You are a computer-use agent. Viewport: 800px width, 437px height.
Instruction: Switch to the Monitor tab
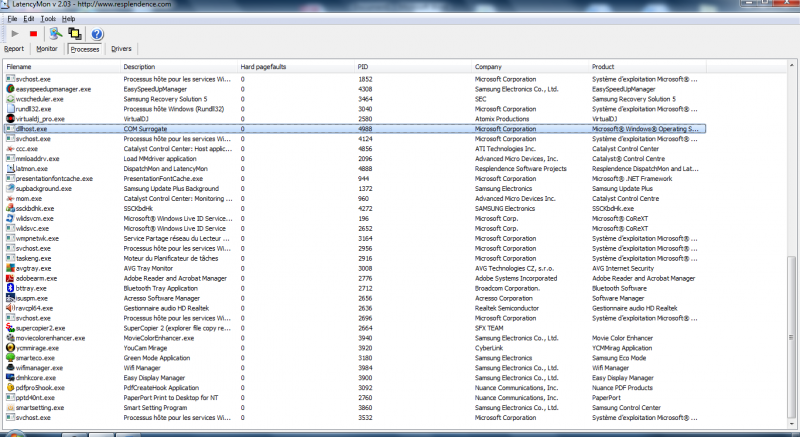pos(47,49)
